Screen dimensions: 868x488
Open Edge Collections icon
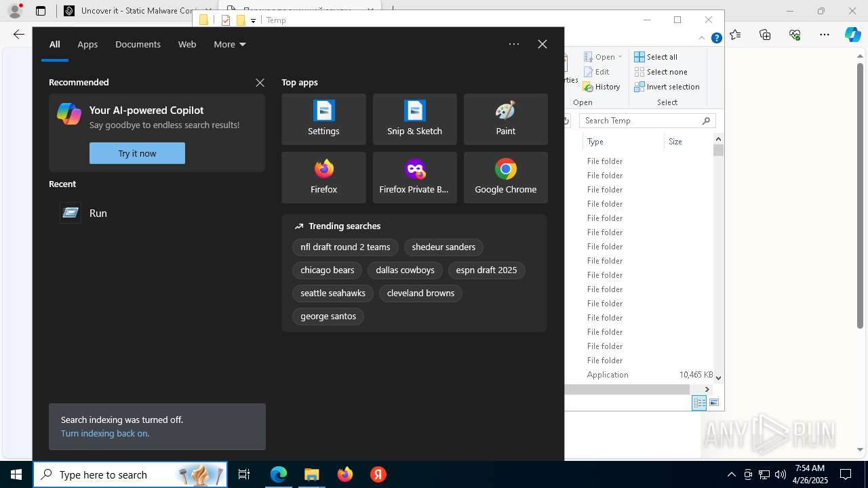click(x=765, y=35)
